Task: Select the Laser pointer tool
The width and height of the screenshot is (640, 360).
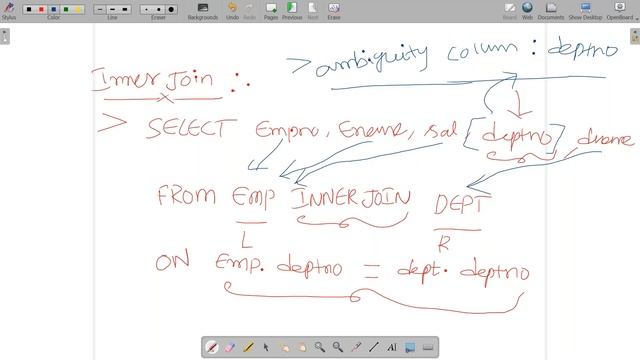Action: [x=356, y=347]
